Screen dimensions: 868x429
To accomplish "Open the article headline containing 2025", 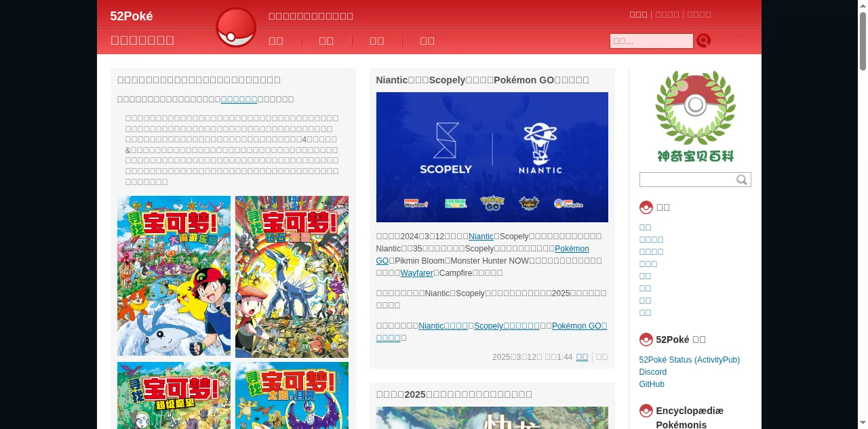I will pos(454,394).
